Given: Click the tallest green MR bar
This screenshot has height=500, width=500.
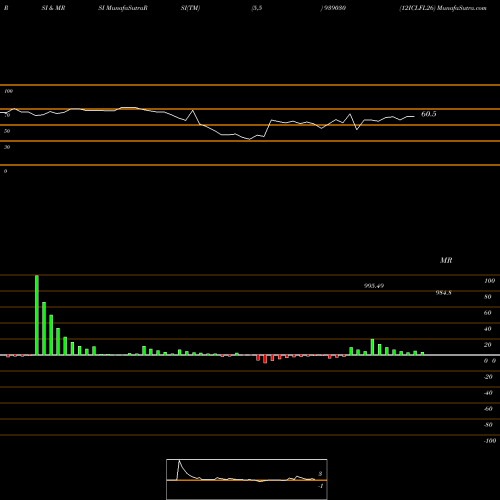Looking at the screenshot, I should click(37, 315).
